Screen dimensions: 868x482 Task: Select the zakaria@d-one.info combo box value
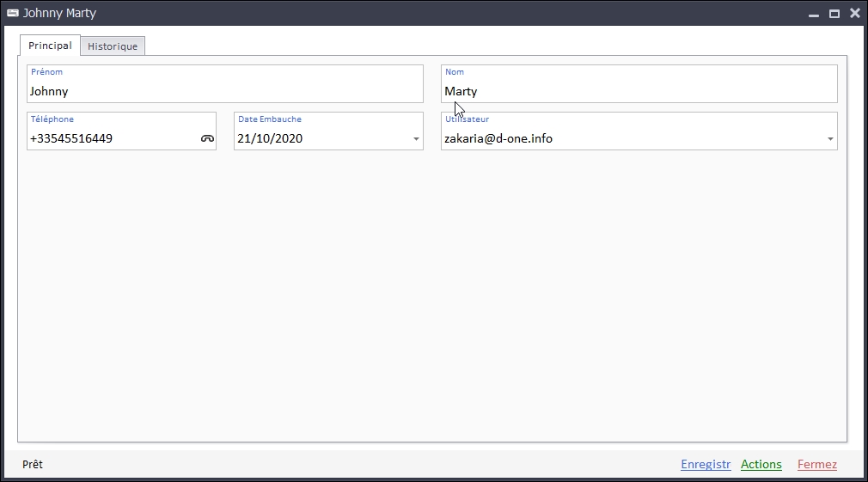click(498, 138)
